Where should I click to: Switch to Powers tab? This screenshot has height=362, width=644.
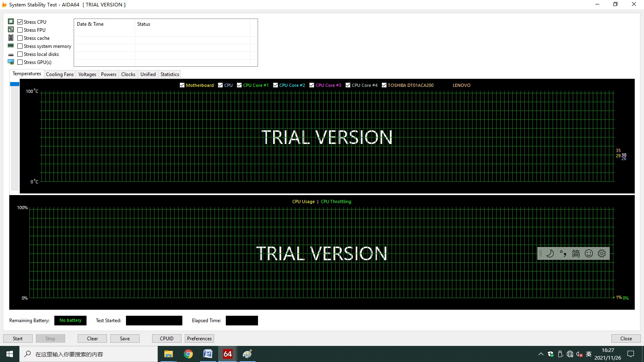click(x=109, y=74)
